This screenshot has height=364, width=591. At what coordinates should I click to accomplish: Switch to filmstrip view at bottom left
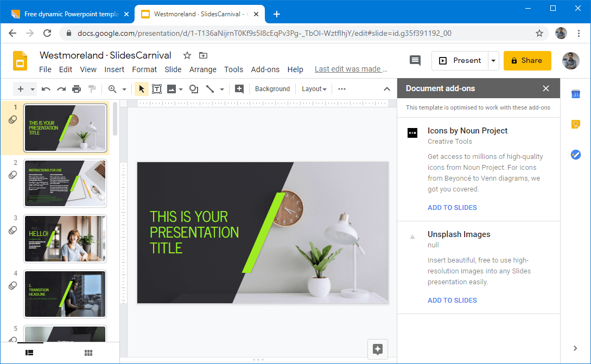29,353
